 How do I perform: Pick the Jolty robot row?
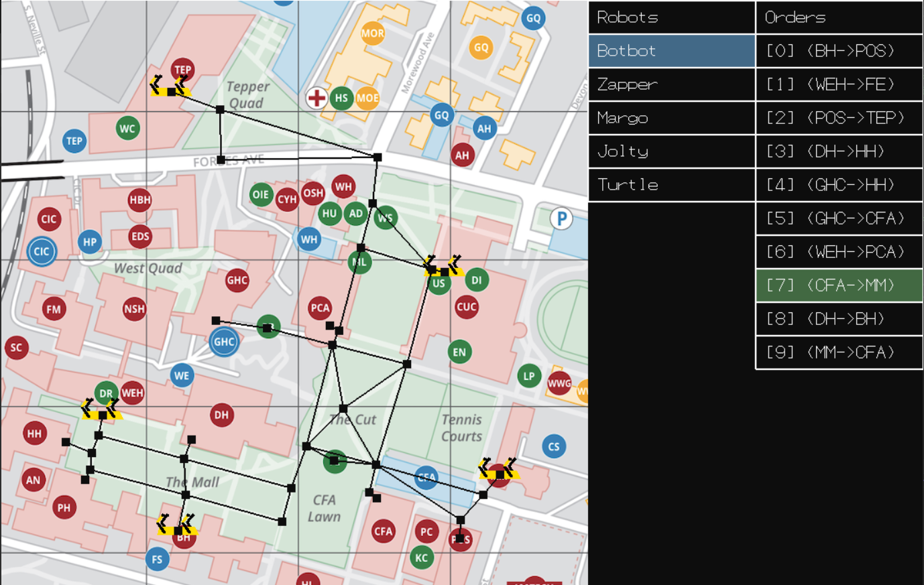[x=671, y=151]
